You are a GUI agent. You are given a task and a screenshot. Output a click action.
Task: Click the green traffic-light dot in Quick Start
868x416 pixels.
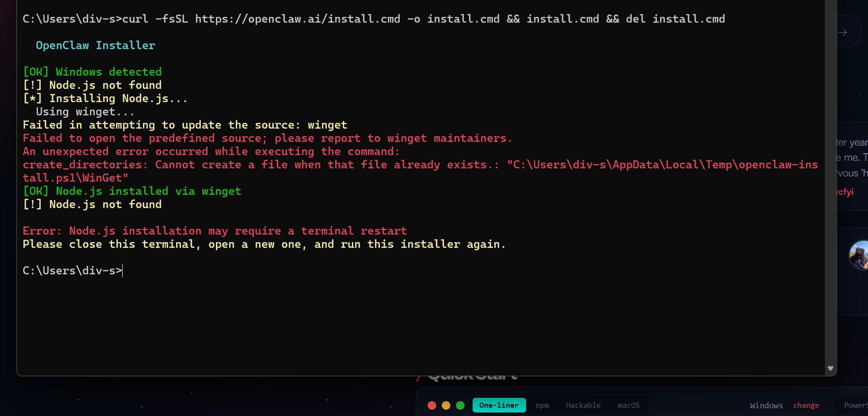tap(460, 405)
